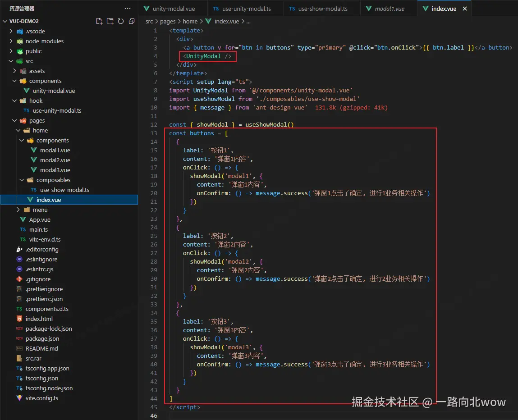
Task: Open vite-env.d.ts in the file tree
Action: [69, 239]
